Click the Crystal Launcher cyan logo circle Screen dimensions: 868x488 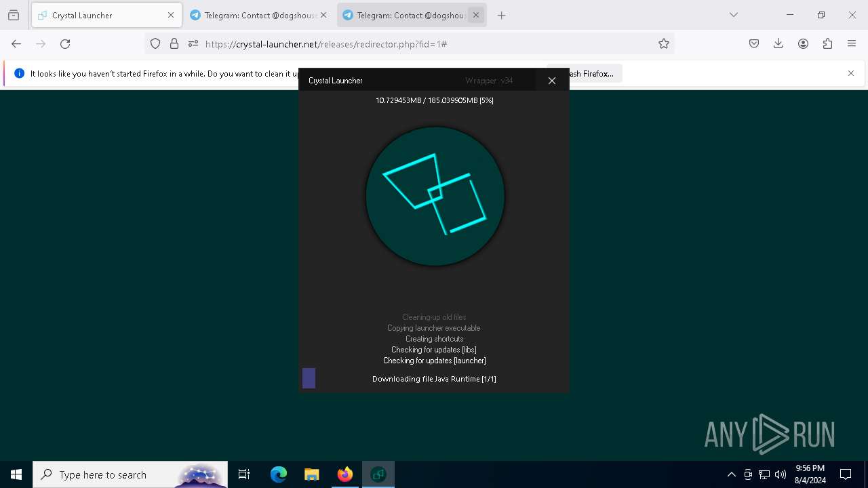click(435, 197)
